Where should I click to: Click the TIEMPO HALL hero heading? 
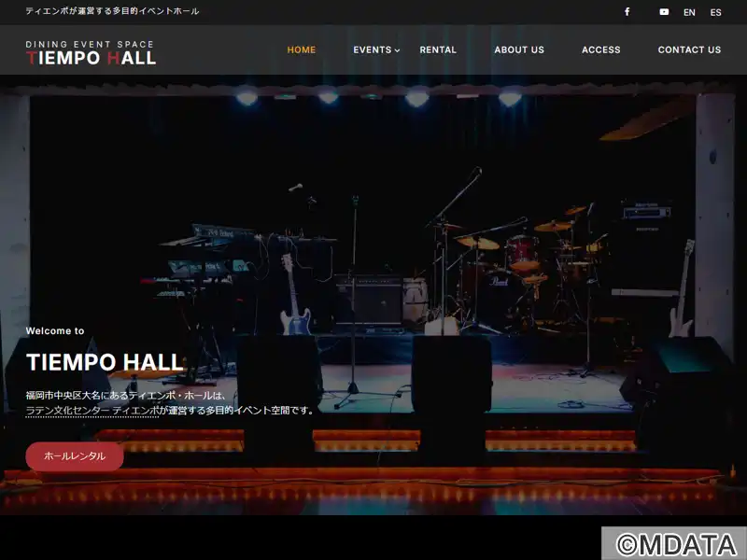click(105, 362)
